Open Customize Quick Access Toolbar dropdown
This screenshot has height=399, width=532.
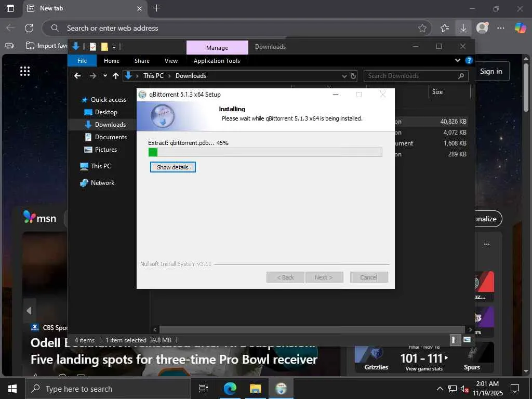point(114,47)
